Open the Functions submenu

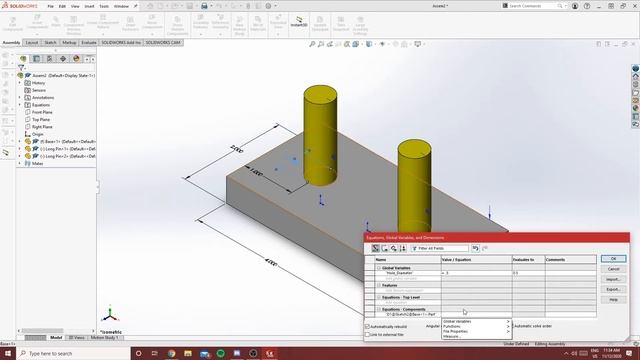[x=476, y=327]
